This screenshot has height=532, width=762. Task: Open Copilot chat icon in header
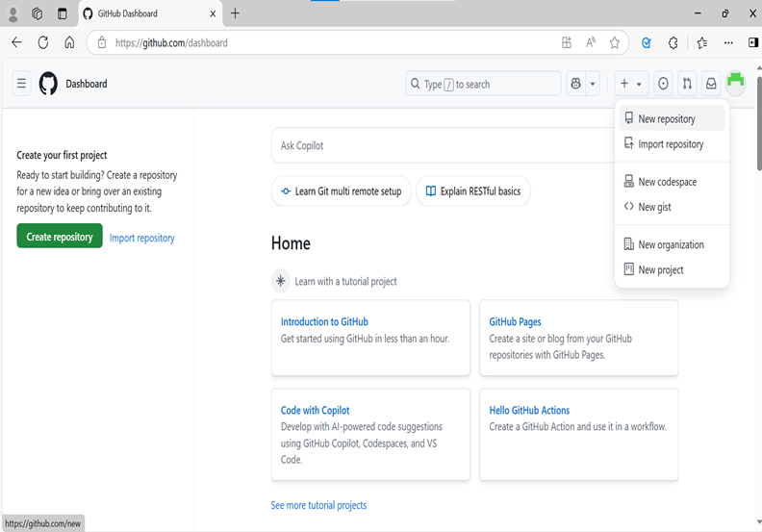(576, 84)
